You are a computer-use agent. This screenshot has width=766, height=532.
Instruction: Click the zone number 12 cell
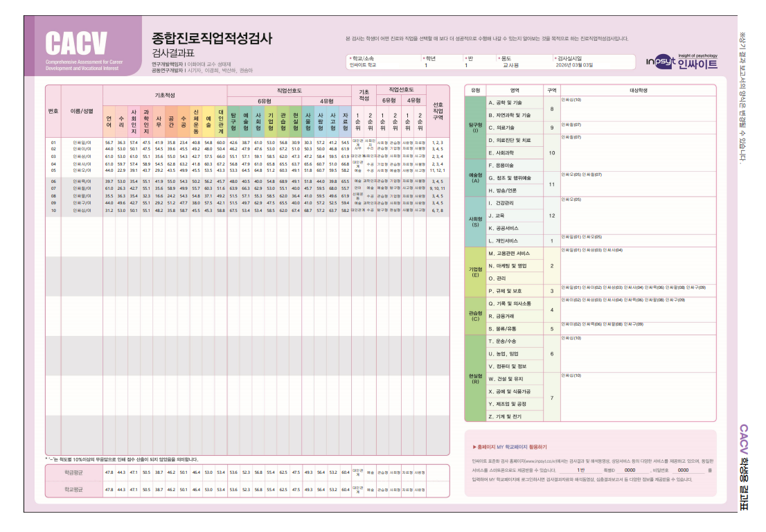click(551, 215)
